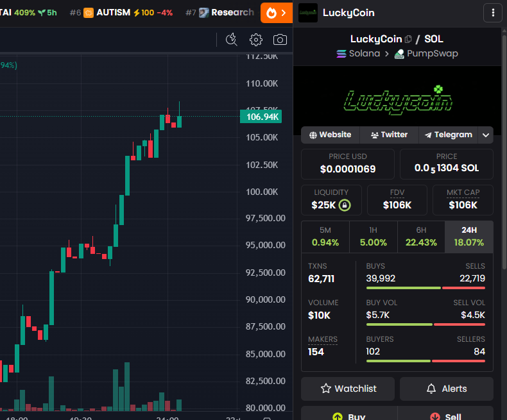Open the LuckyCoin Twitter link
The width and height of the screenshot is (507, 420).
click(x=389, y=135)
